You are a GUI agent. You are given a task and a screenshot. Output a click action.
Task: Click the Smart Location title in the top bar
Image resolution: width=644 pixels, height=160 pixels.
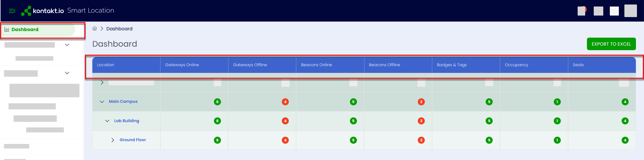(x=91, y=11)
